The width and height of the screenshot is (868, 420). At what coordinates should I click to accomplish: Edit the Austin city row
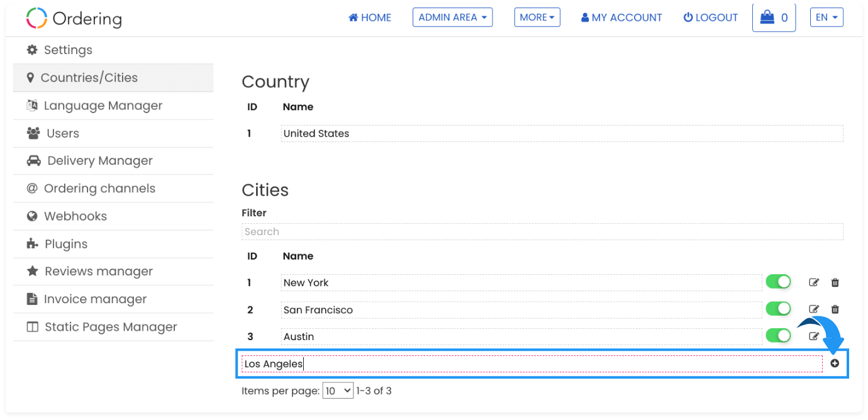[x=814, y=336]
